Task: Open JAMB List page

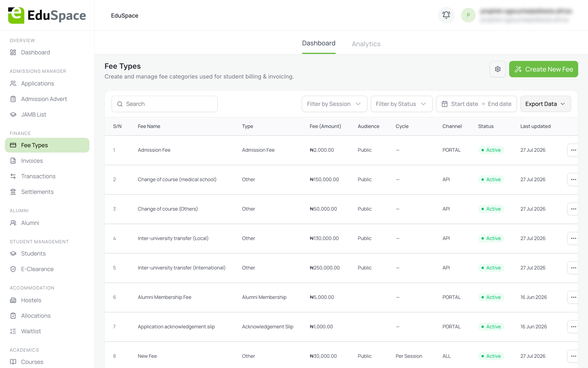Action: [x=47, y=114]
